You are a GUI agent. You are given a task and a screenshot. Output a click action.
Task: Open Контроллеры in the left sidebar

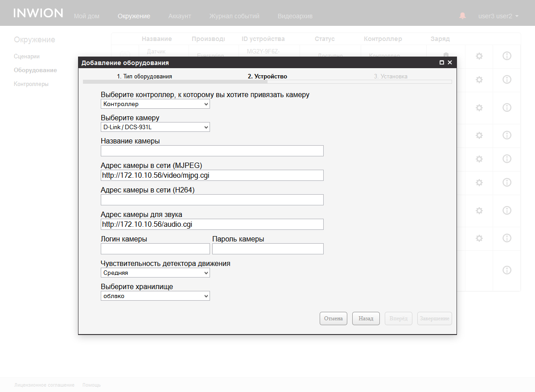click(x=31, y=84)
